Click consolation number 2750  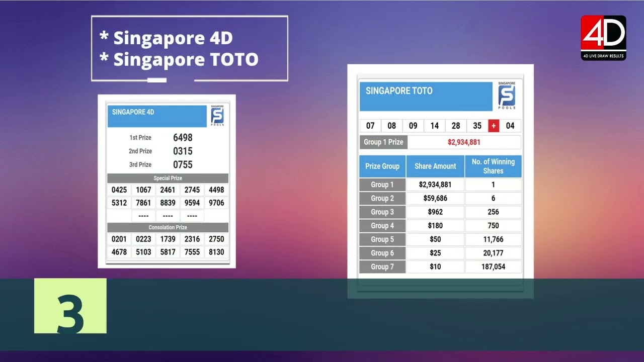coord(216,239)
